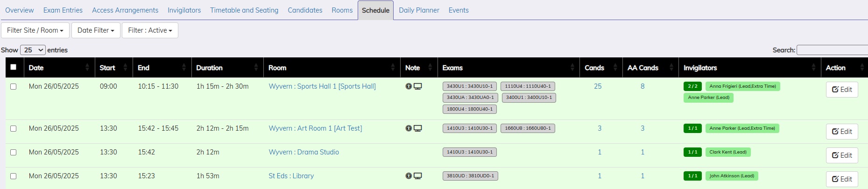Screen dimensions: 868x189
Task: Tick the select-all checkbox in table header
Action: tap(14, 67)
